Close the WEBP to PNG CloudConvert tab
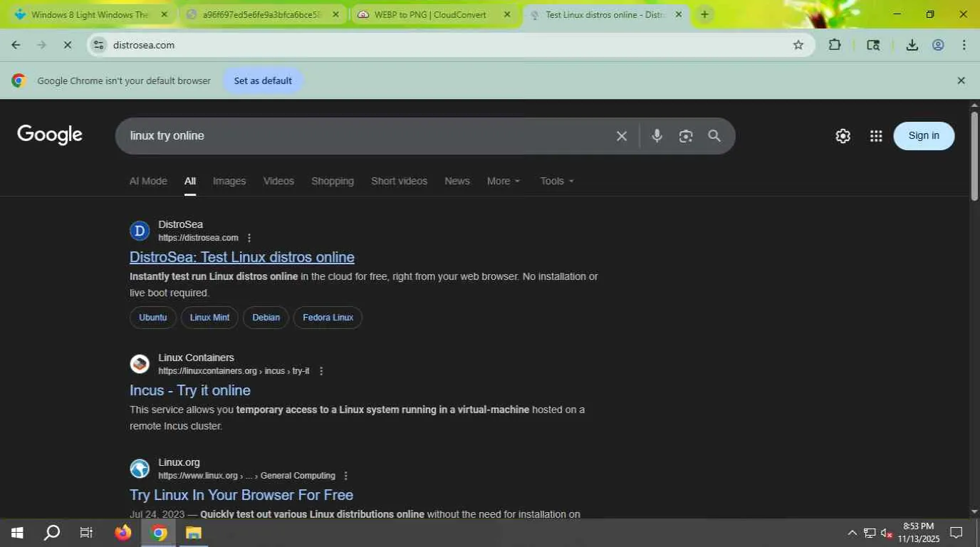This screenshot has width=980, height=547. (507, 14)
